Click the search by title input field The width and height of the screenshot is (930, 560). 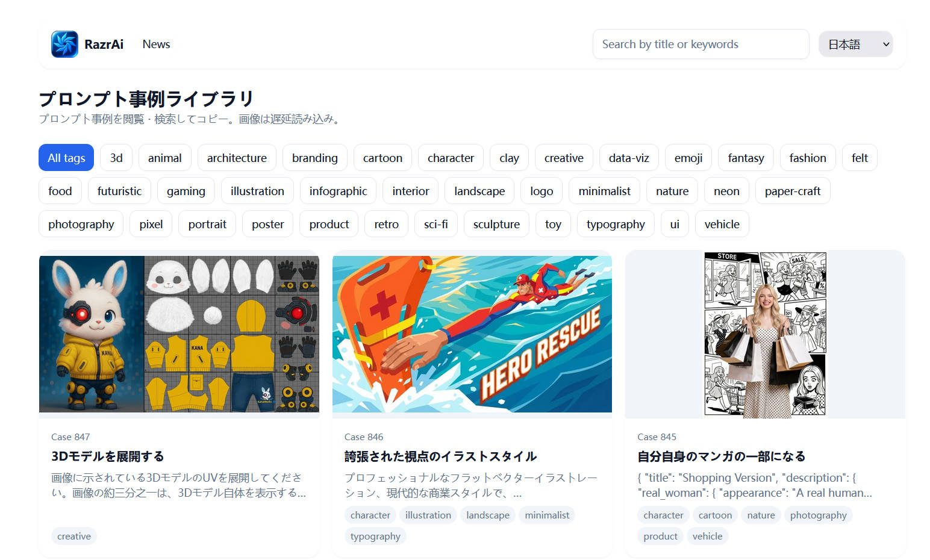tap(700, 44)
